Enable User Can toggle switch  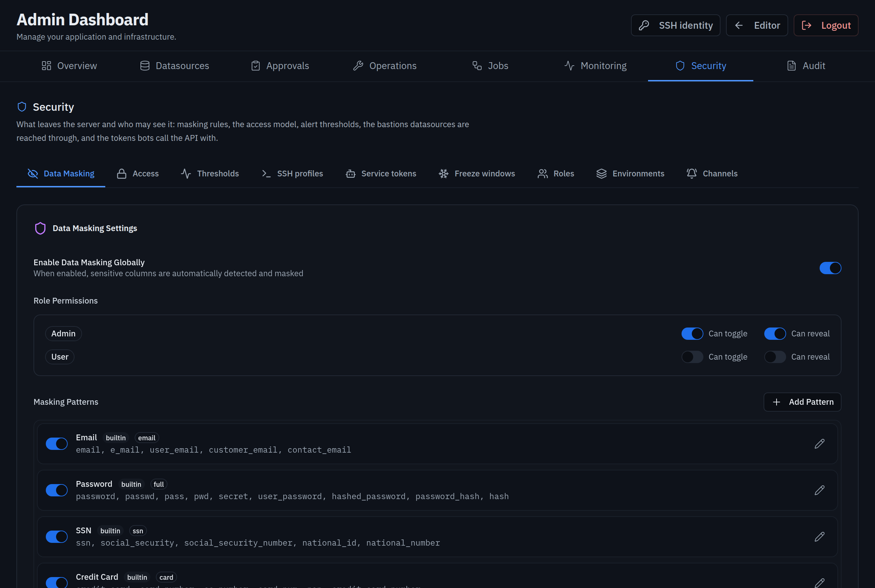[692, 357]
